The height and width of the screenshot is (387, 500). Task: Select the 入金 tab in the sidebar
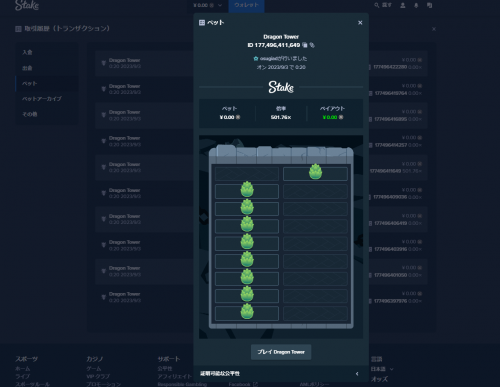pyautogui.click(x=47, y=52)
